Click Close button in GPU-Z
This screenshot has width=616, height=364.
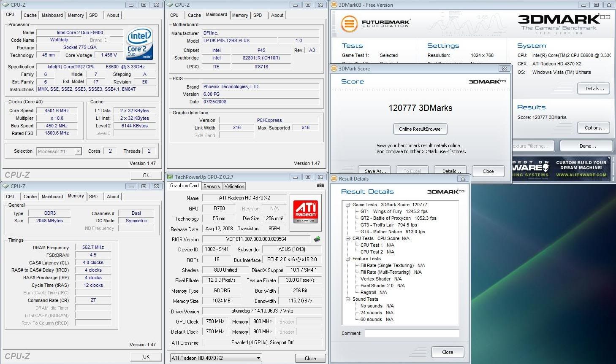pyautogui.click(x=310, y=359)
